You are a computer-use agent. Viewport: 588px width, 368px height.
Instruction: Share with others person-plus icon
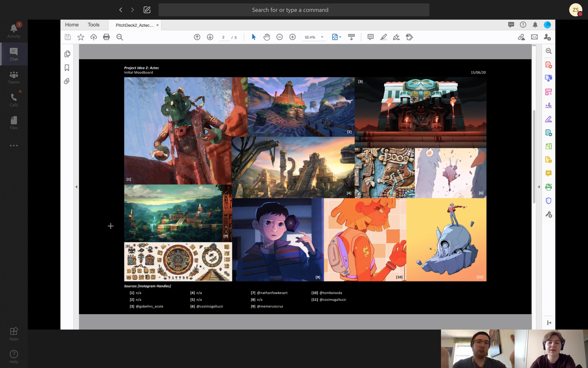(547, 37)
